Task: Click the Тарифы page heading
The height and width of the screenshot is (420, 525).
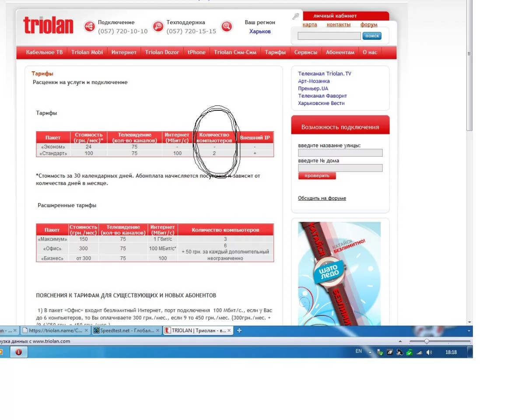Action: (42, 74)
